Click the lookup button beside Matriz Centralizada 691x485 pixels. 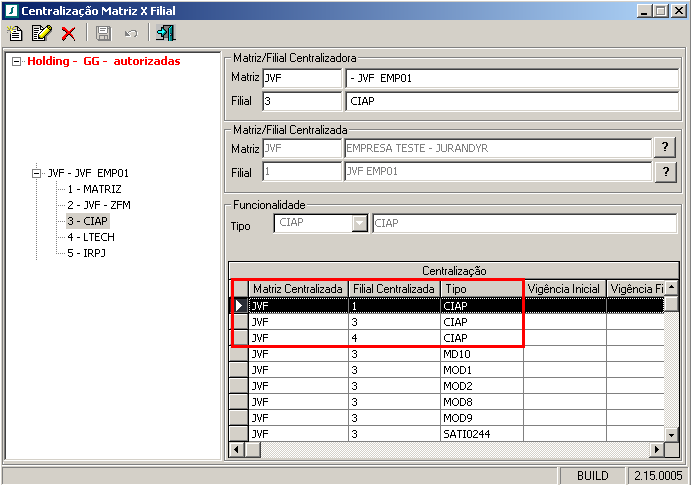pyautogui.click(x=664, y=148)
